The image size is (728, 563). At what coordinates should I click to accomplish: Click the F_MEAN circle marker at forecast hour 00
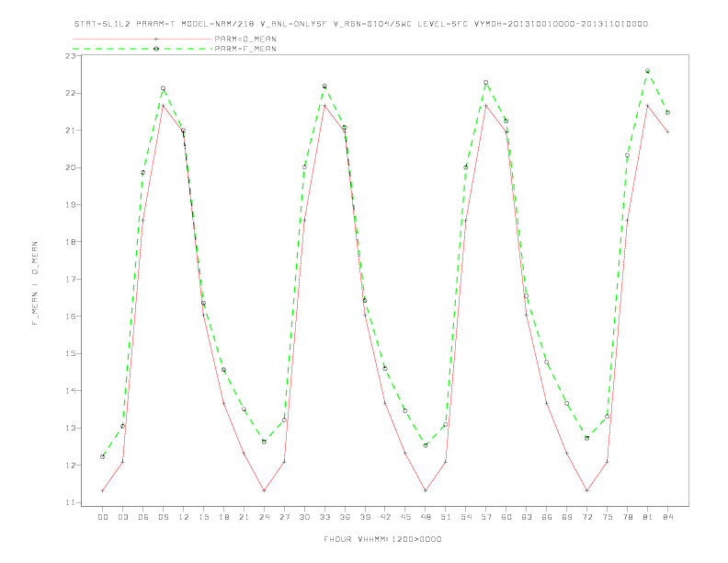(103, 456)
